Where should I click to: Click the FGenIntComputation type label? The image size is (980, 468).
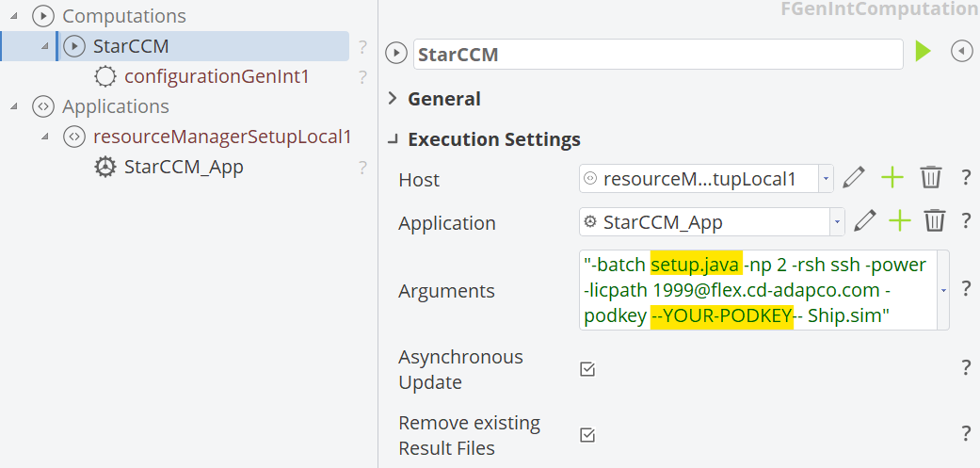coord(880,8)
